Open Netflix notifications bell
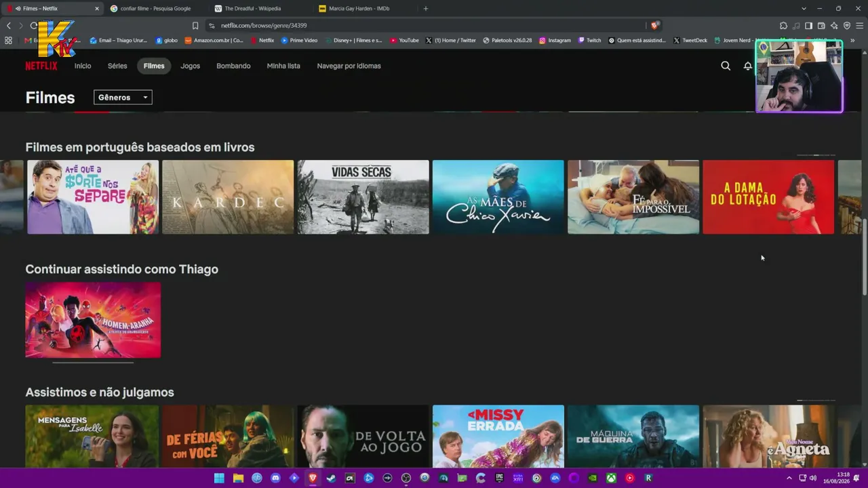Screen dimensions: 868x488 [x=748, y=66]
